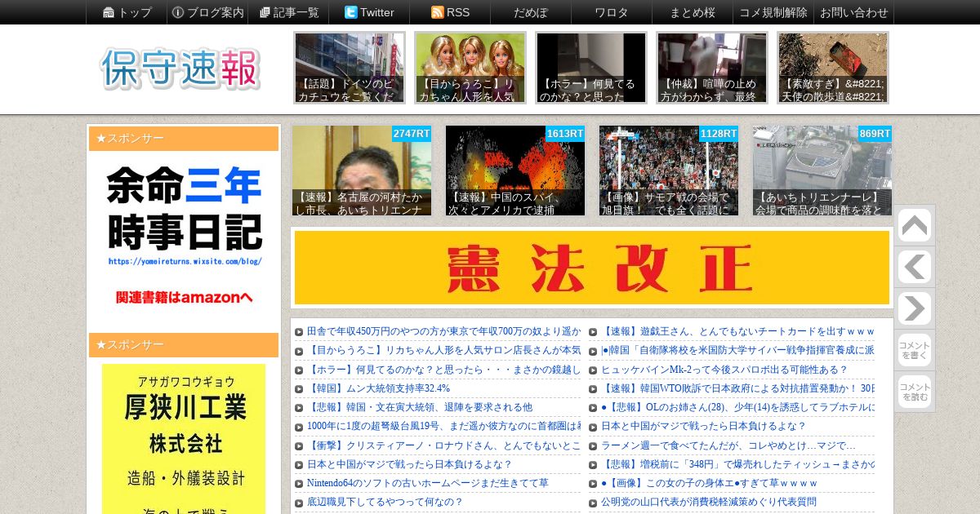
Task: Open the 【ホラー】何見てる header thumbnail
Action: point(591,68)
